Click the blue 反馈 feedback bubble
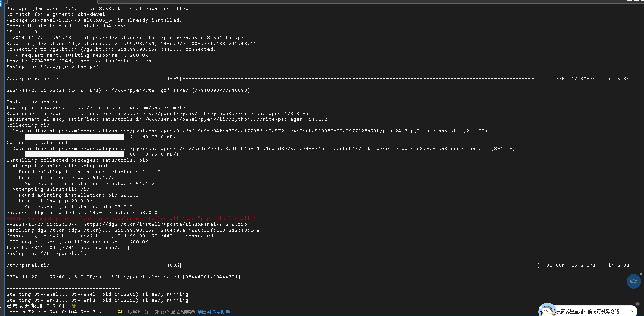The height and width of the screenshot is (316, 644). pos(633,281)
